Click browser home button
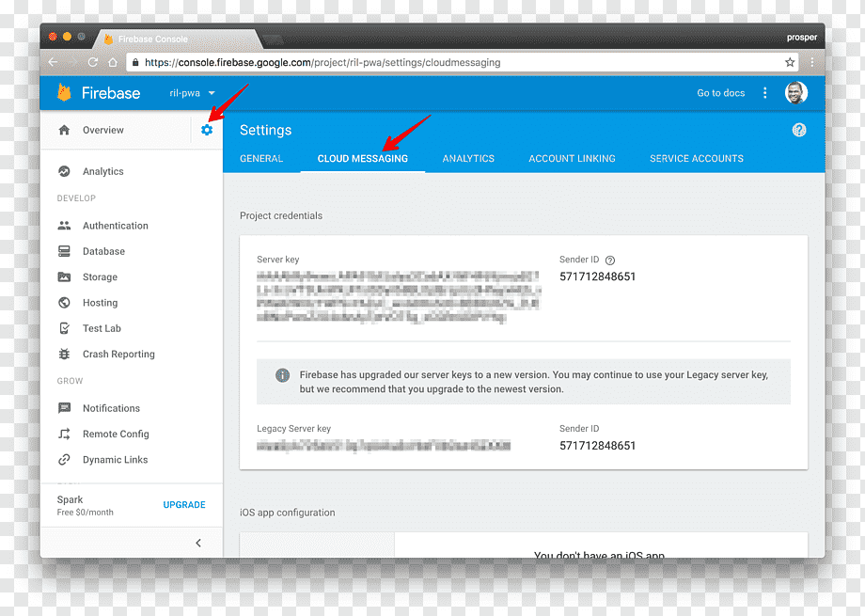This screenshot has height=616, width=865. click(x=113, y=62)
